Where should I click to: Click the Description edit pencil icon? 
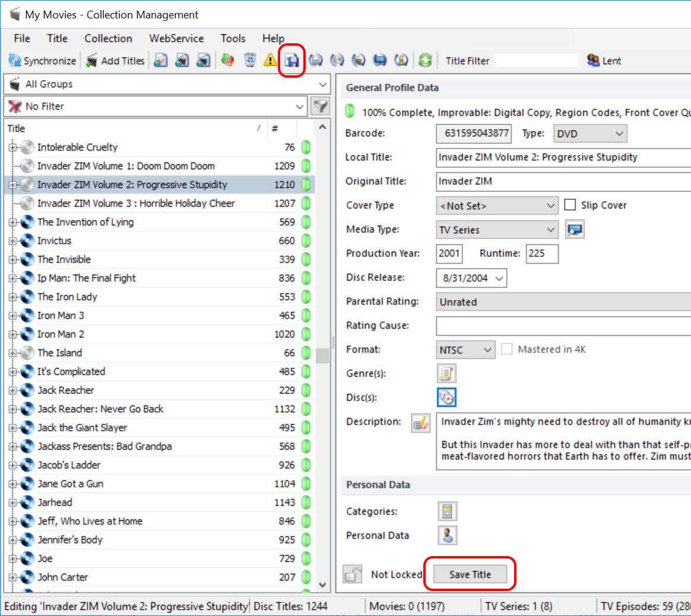(420, 424)
